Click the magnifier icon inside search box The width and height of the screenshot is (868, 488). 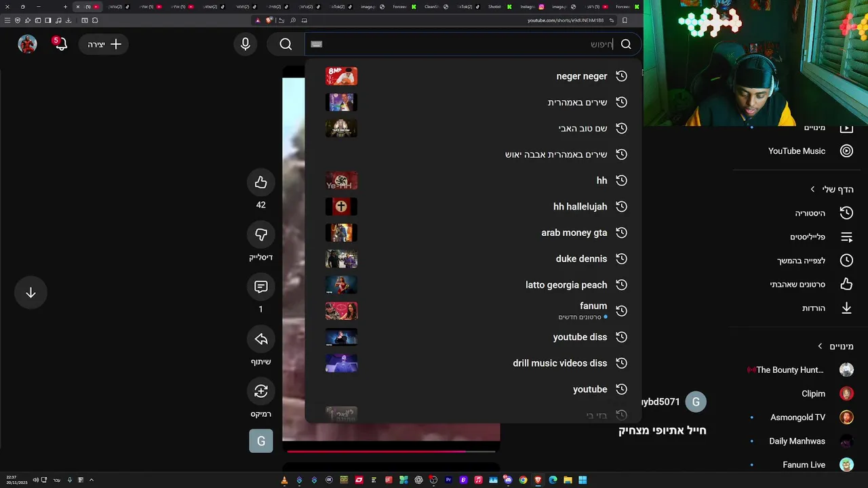pos(626,44)
